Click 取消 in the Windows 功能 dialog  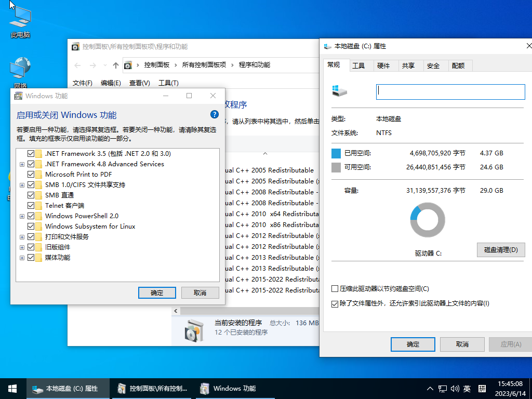pos(200,293)
